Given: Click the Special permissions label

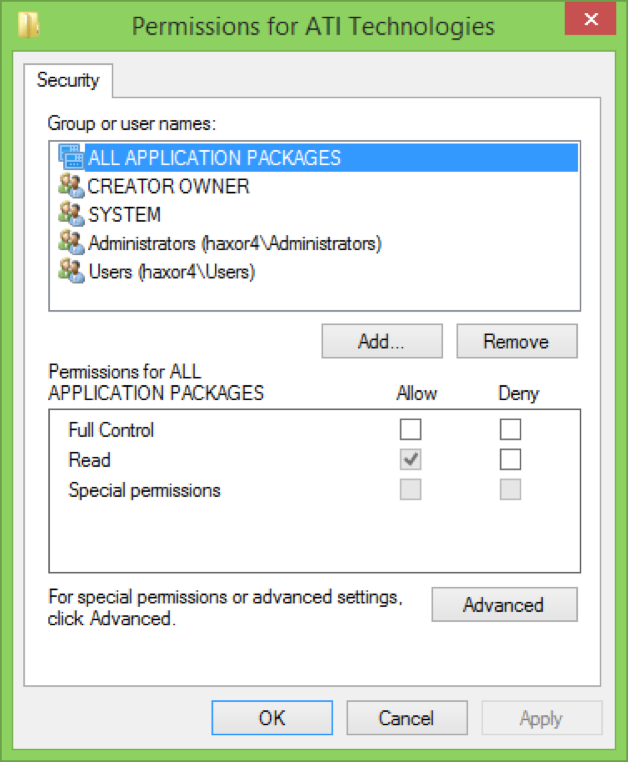Looking at the screenshot, I should point(144,490).
